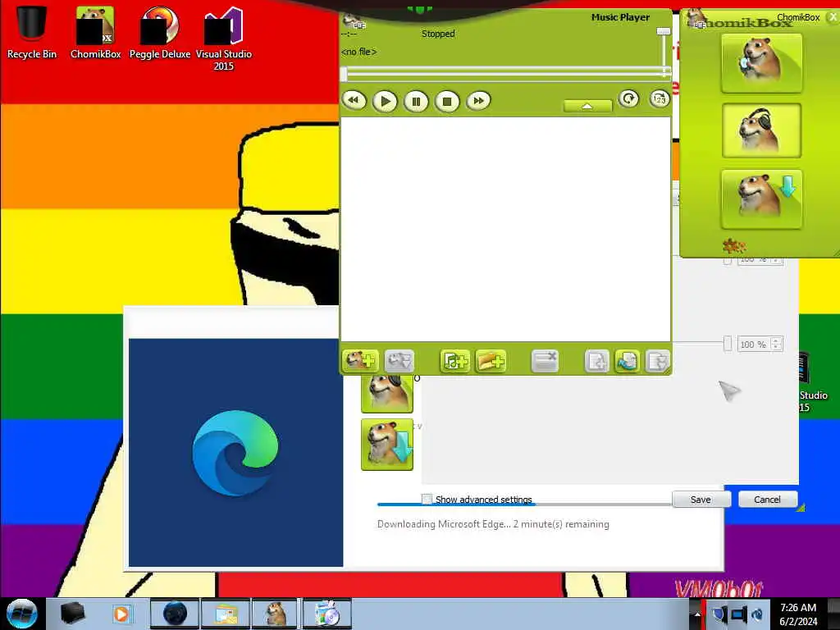The height and width of the screenshot is (630, 840).
Task: Click the speaker volume tray icon
Action: point(758,614)
